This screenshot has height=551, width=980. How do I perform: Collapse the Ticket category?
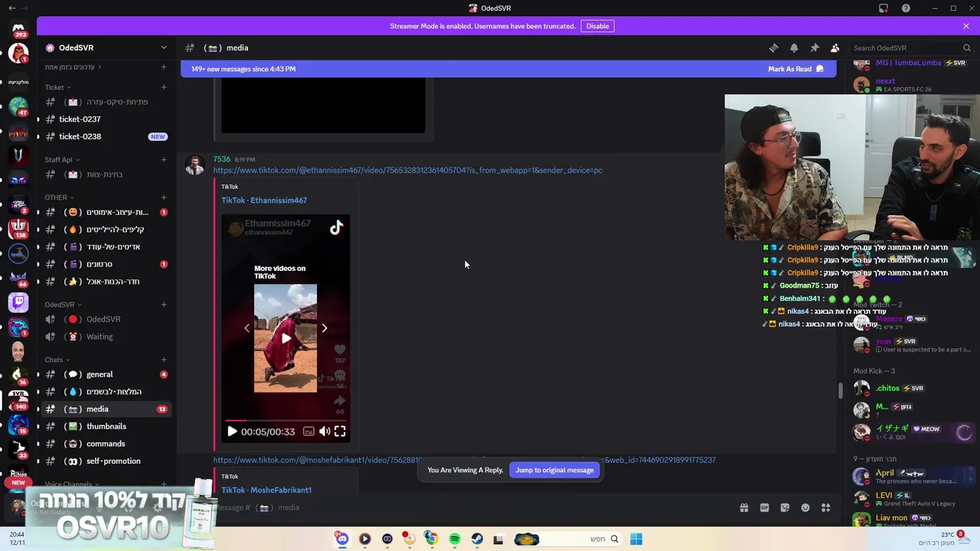click(x=57, y=87)
